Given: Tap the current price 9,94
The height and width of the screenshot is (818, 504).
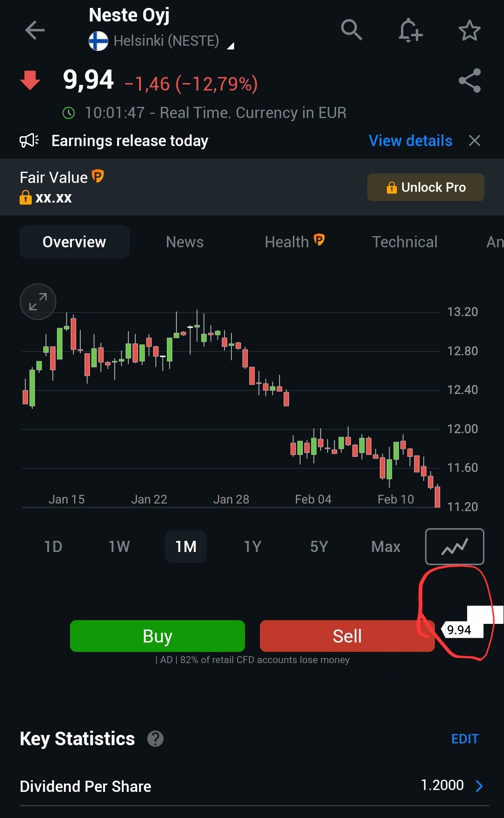Looking at the screenshot, I should [88, 80].
